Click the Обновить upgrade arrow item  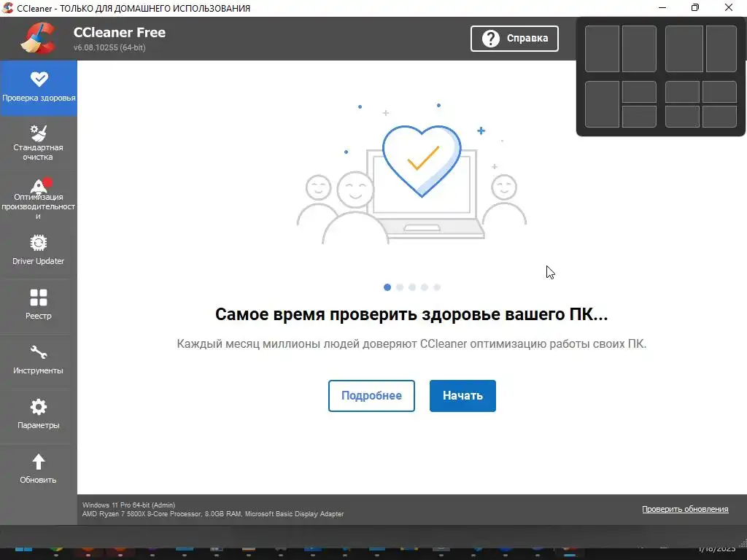[x=39, y=469]
